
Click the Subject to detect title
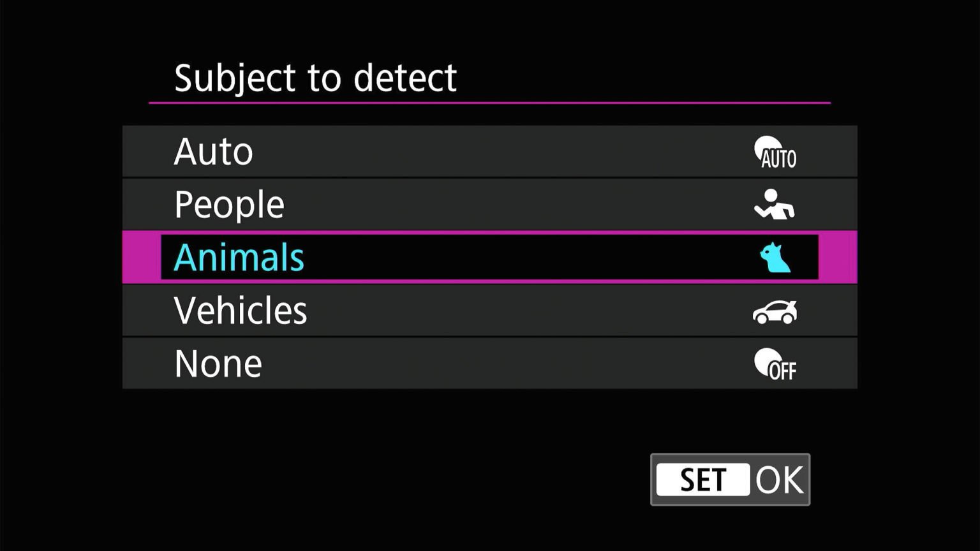coord(315,77)
